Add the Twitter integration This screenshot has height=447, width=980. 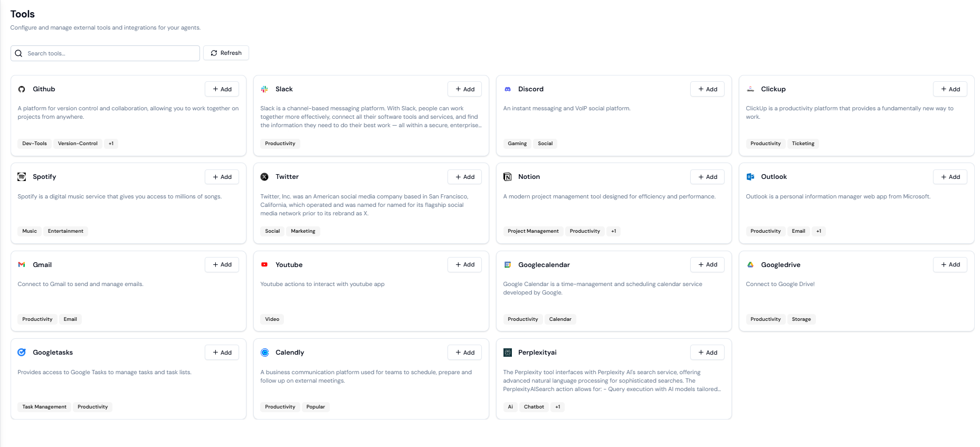464,177
